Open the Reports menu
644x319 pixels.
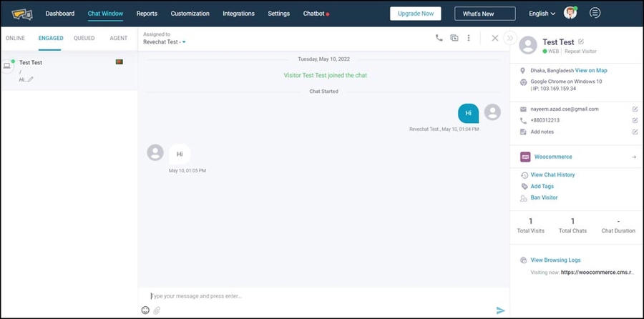coord(147,14)
